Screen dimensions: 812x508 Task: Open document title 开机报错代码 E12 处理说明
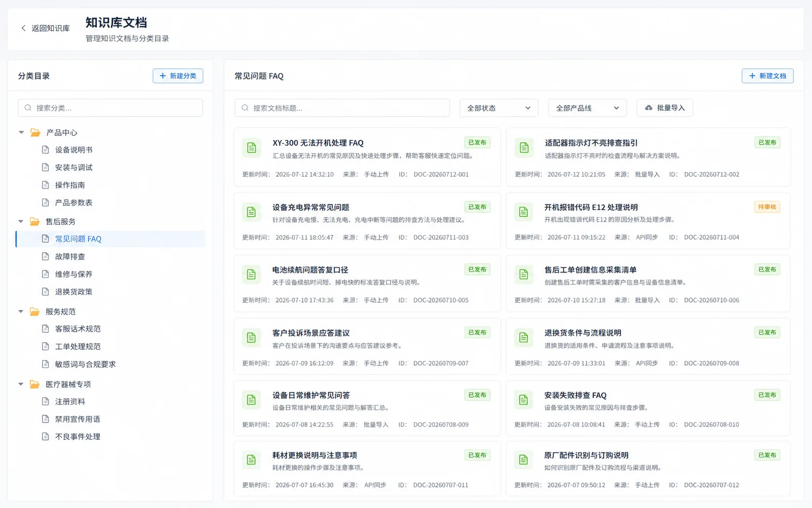coord(591,207)
